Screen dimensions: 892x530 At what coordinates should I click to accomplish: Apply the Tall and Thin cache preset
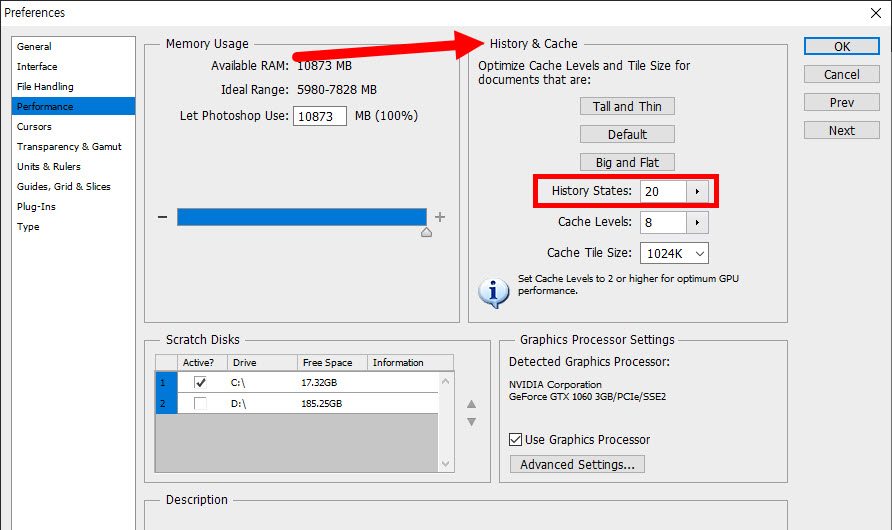pyautogui.click(x=627, y=106)
